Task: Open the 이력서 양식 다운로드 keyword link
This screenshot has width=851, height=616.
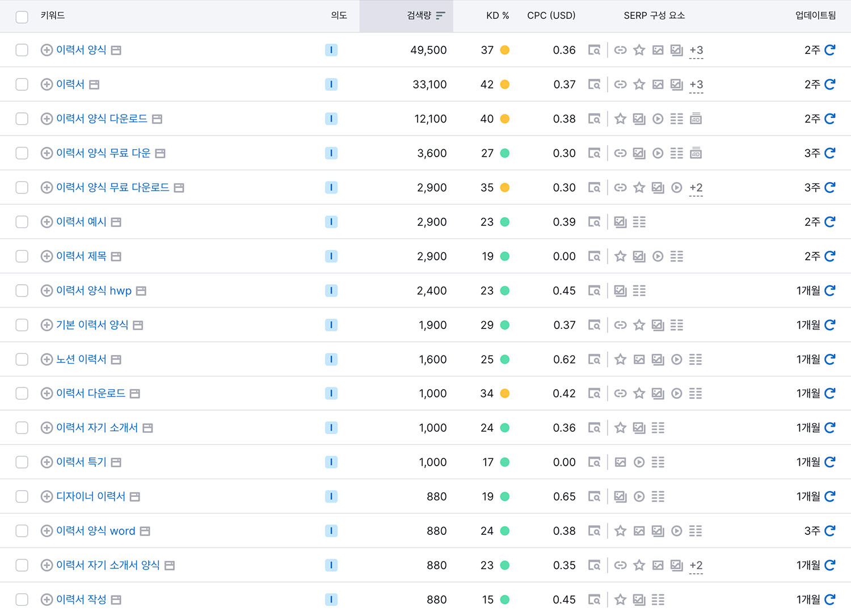Action: tap(102, 119)
